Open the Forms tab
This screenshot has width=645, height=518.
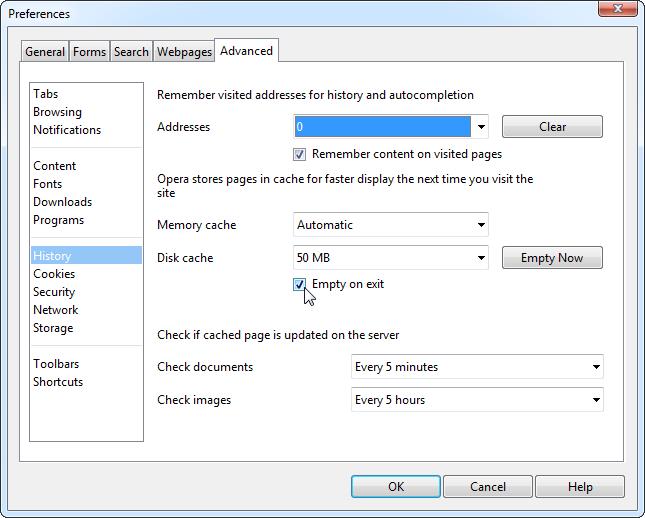click(x=89, y=52)
